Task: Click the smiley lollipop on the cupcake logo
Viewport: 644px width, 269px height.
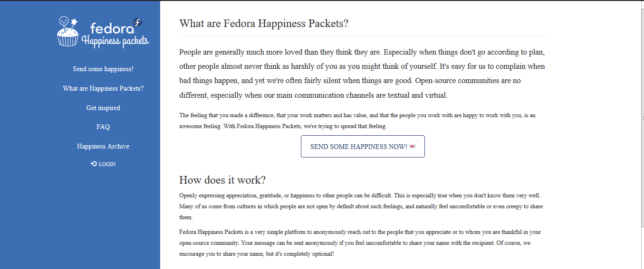Action: 63,22
